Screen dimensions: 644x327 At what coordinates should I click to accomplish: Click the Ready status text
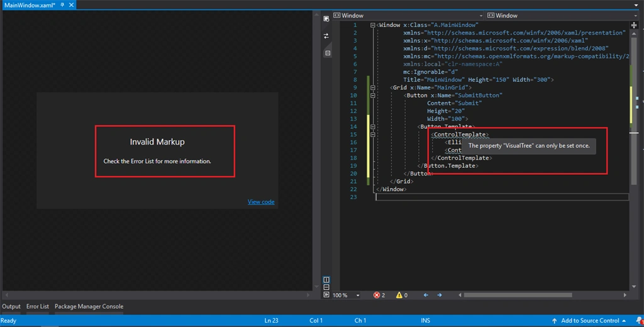tap(9, 321)
